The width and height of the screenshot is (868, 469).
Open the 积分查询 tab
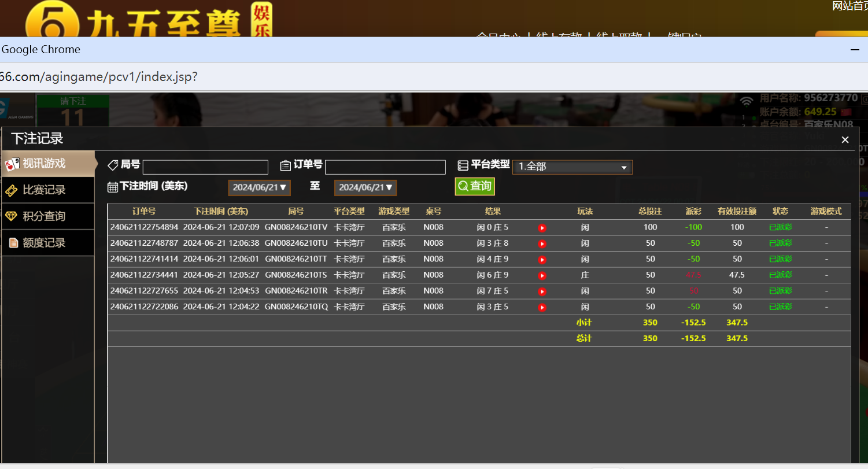48,216
